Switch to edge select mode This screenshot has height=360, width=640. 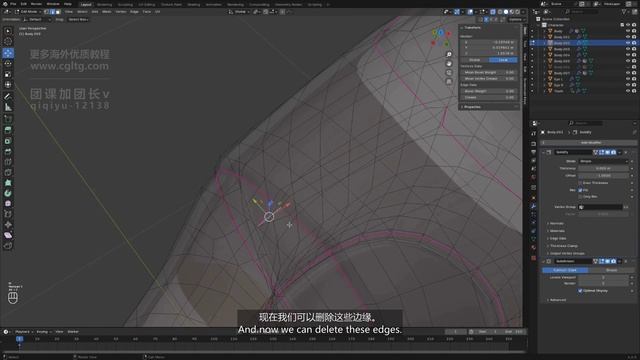tap(52, 12)
